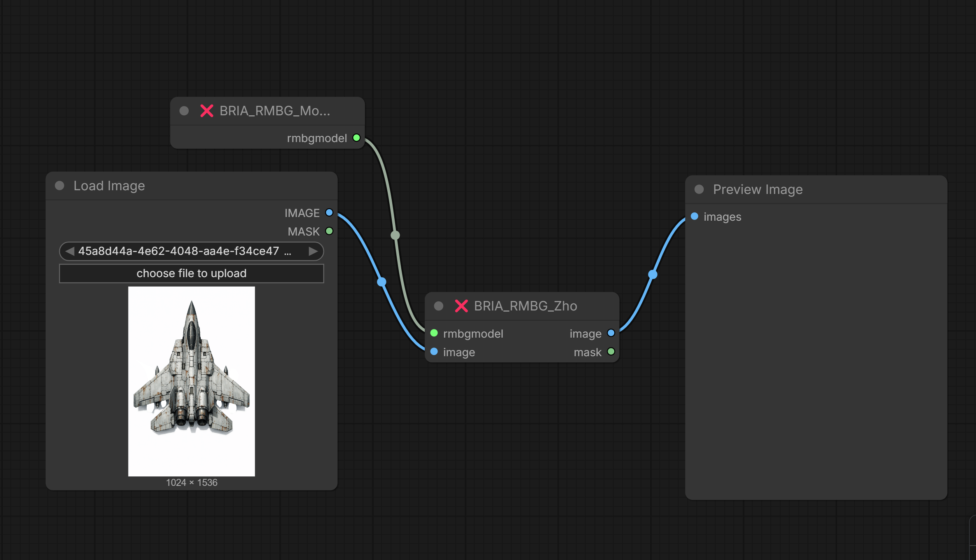
Task: Click the MASK output socket of Load Image
Action: pyautogui.click(x=329, y=231)
